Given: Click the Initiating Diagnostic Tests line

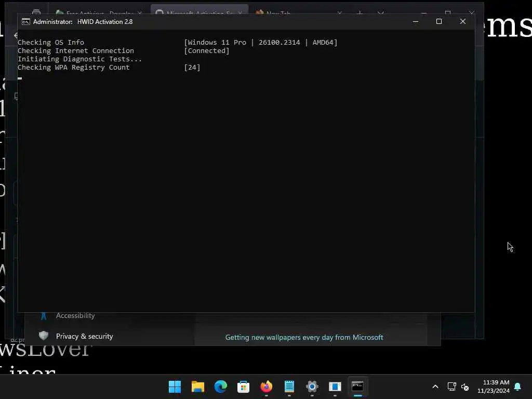Looking at the screenshot, I should (x=79, y=59).
